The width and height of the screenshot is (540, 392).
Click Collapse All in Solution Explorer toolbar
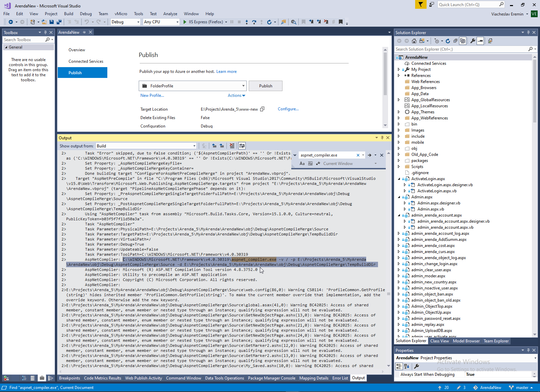455,41
